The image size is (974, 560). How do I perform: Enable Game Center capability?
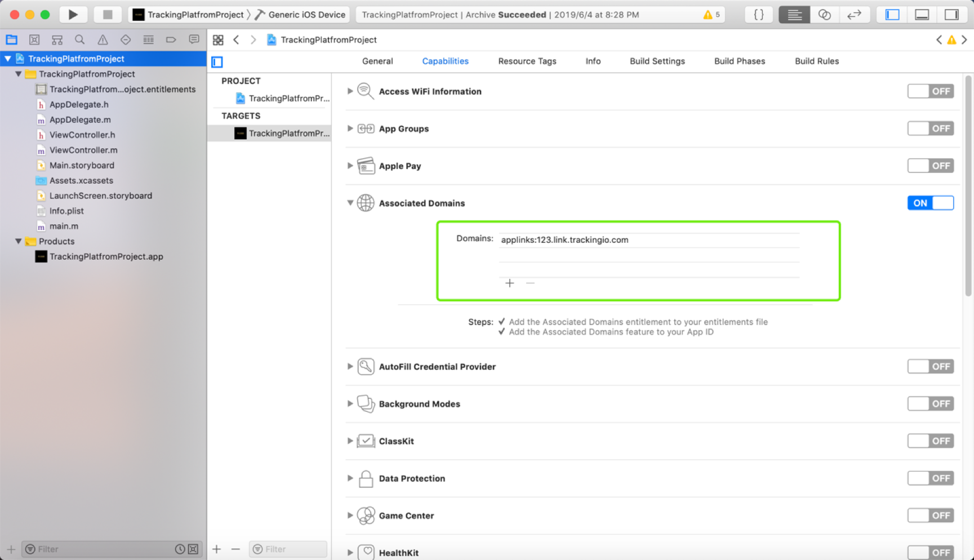[x=930, y=515]
